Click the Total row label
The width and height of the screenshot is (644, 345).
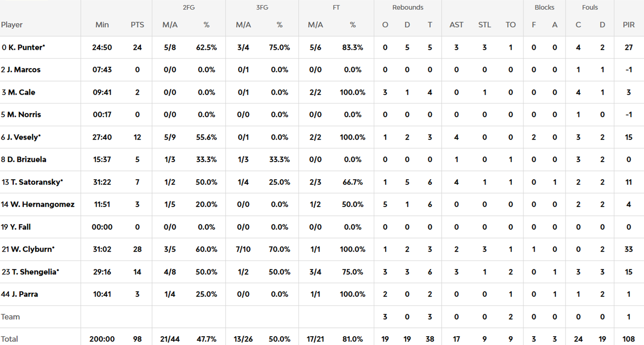click(9, 339)
